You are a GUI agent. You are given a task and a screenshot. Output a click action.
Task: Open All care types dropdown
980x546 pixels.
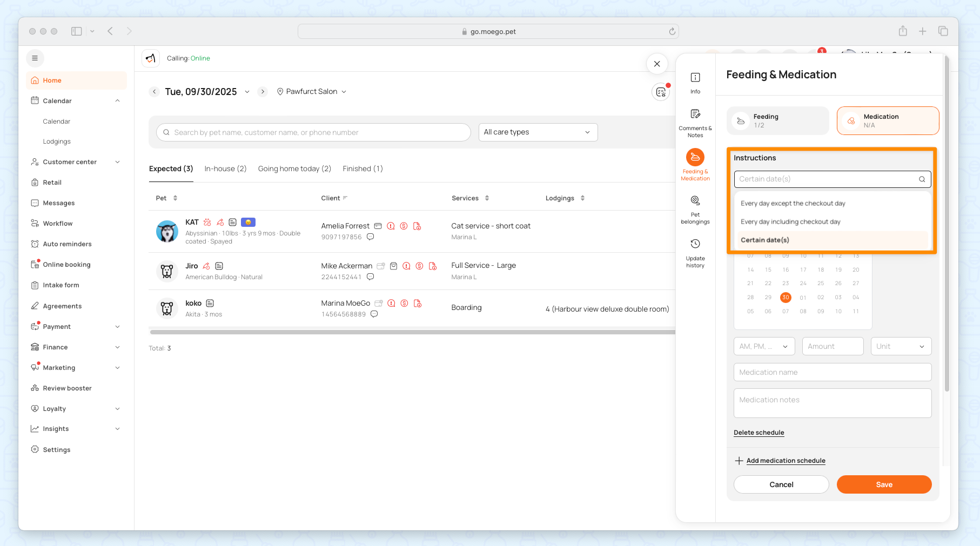538,132
